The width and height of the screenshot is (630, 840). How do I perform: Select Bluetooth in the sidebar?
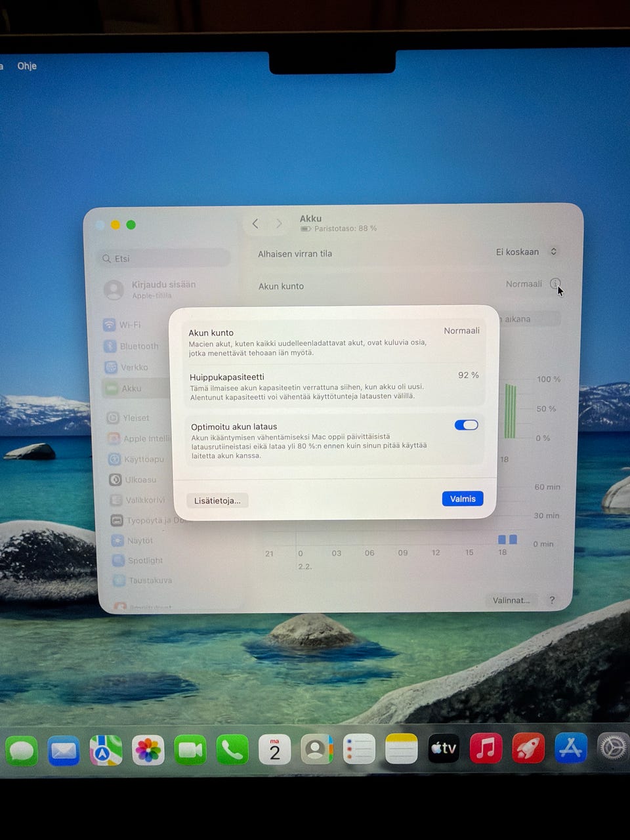point(131,346)
